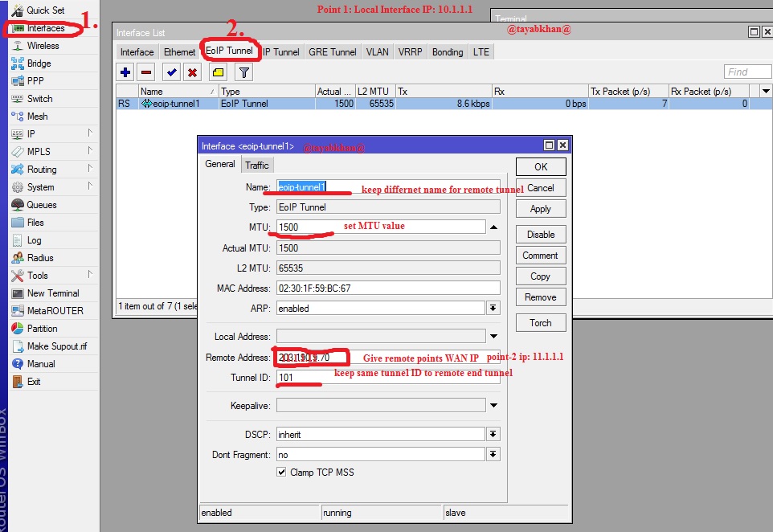The image size is (773, 532).
Task: Switch to the Traffic tab
Action: [257, 166]
